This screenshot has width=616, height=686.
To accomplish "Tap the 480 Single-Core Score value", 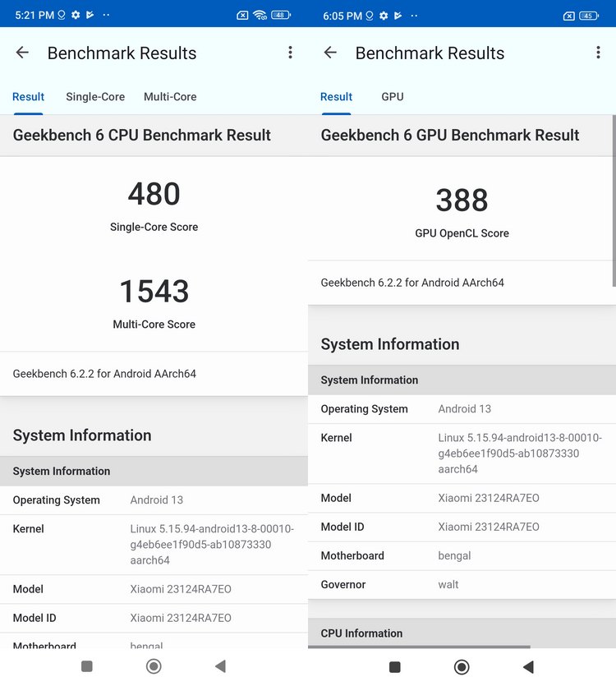I will (154, 194).
